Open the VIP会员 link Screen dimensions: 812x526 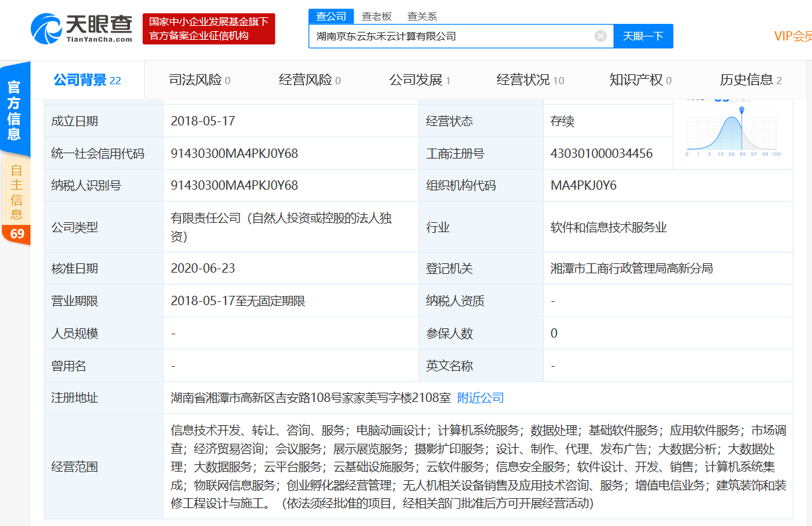tap(792, 36)
